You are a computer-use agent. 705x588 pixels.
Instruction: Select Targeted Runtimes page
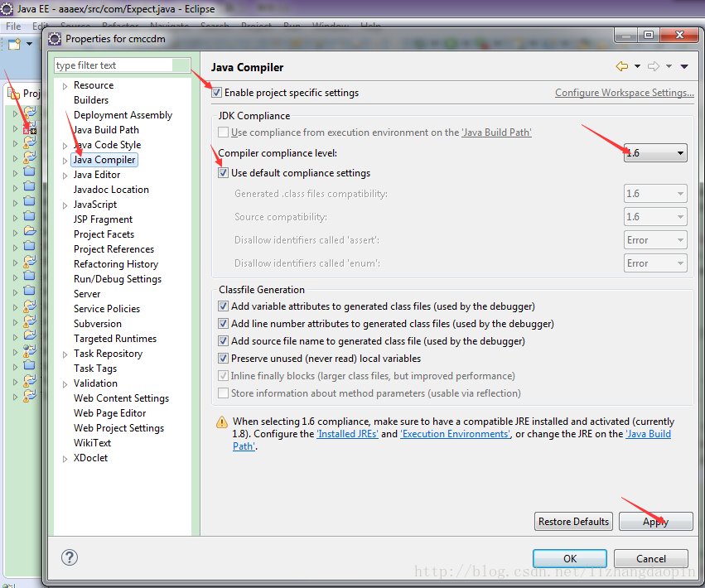(115, 338)
